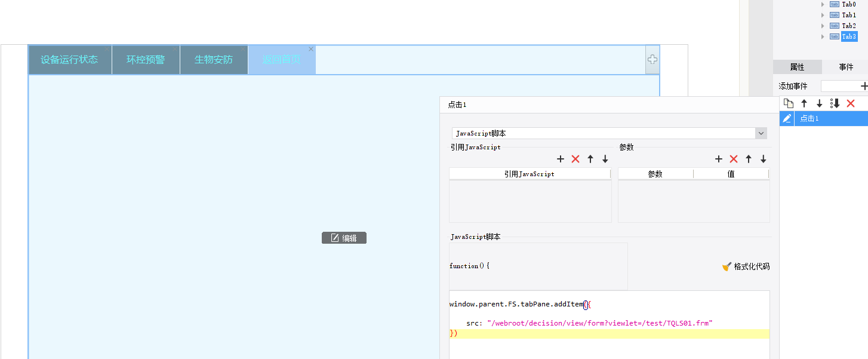Open the JavaScript脚本 event type dropdown

(761, 133)
